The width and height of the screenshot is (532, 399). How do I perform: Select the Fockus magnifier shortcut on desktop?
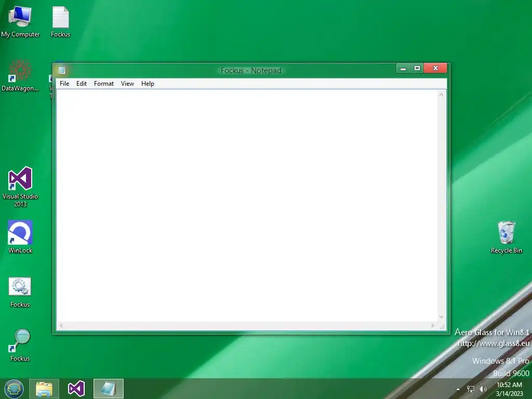point(20,345)
